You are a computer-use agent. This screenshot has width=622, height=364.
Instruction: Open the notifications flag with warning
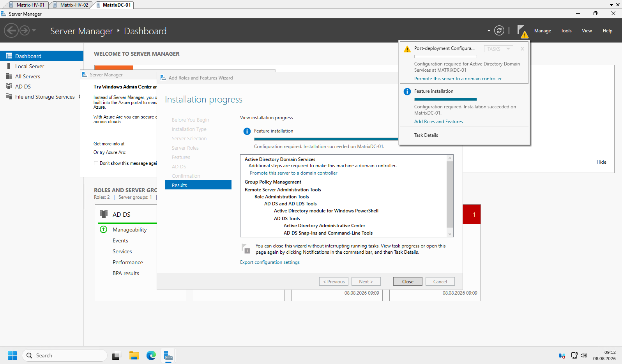pos(522,31)
